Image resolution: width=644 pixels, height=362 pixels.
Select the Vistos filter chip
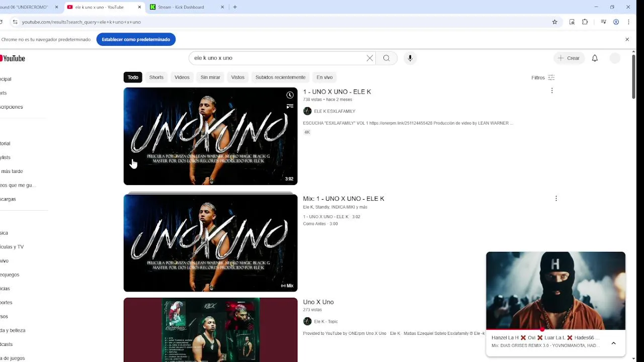pyautogui.click(x=237, y=77)
